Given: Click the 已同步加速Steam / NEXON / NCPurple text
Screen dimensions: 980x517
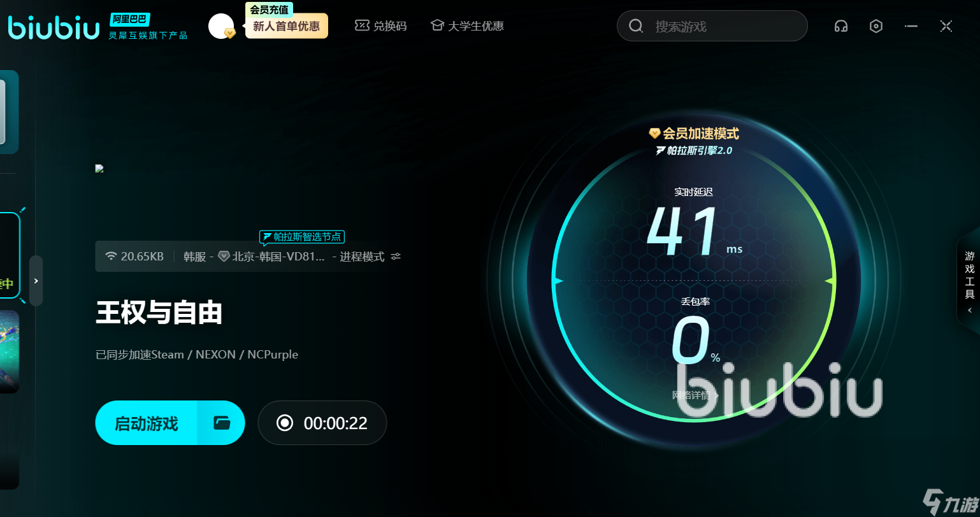Looking at the screenshot, I should tap(197, 355).
